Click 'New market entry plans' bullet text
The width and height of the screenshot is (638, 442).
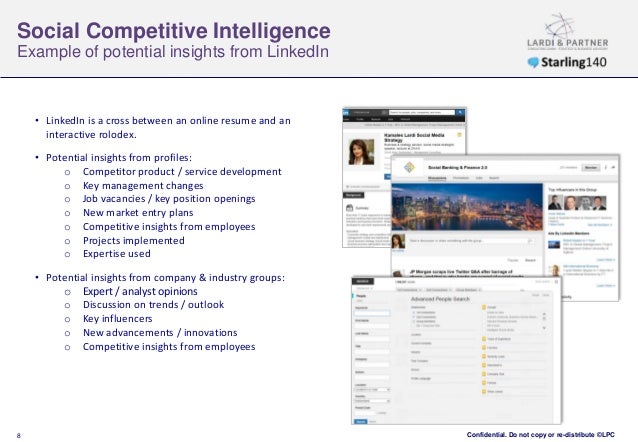tap(138, 213)
